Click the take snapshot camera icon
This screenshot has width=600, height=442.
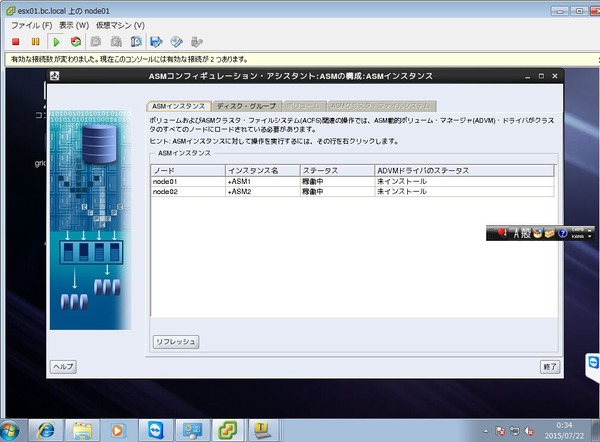[96, 42]
